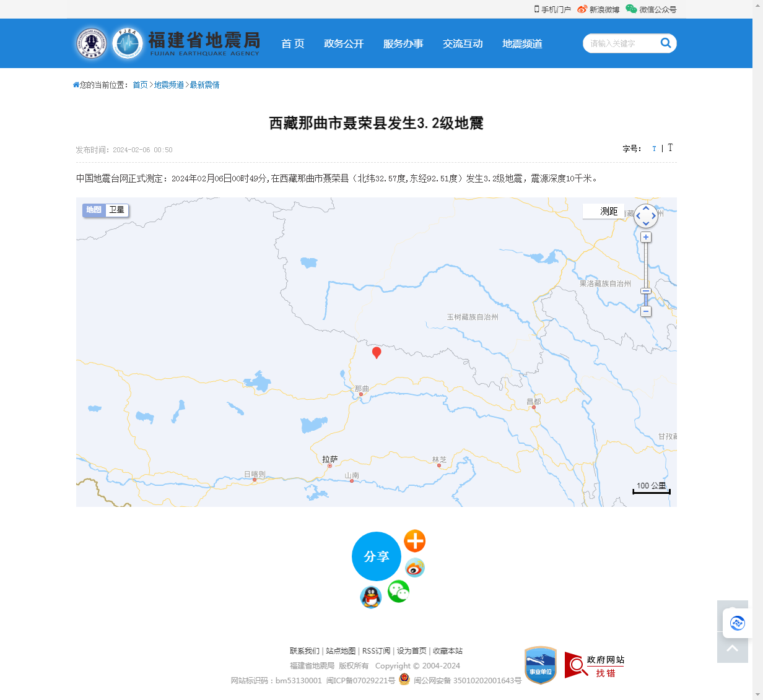Open the 交流互动 navigation menu
Image resolution: width=763 pixels, height=700 pixels.
click(463, 43)
